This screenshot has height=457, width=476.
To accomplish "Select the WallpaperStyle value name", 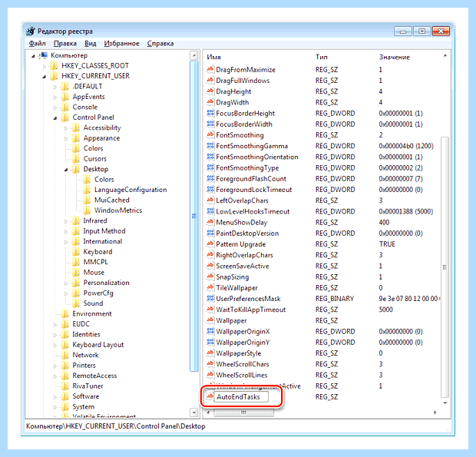I will coord(238,353).
